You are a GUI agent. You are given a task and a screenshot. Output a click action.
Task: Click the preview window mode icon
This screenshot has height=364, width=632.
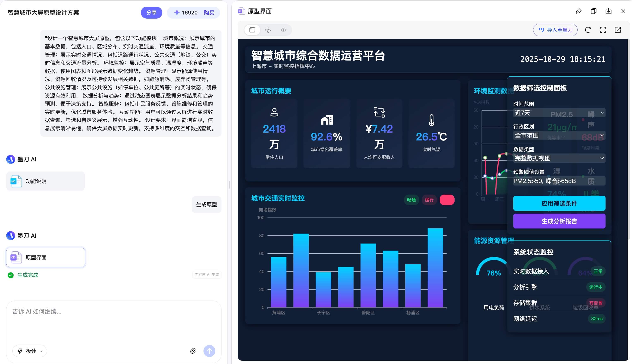coord(252,30)
